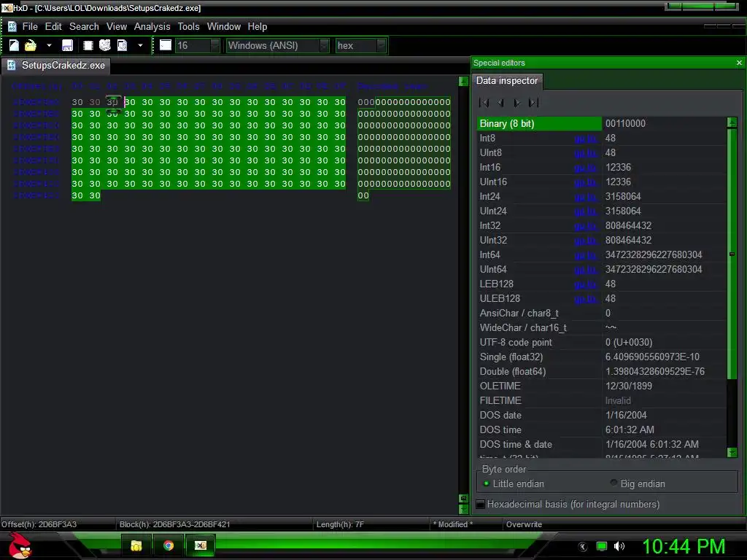
Task: Click the Single (float32) value
Action: [652, 357]
